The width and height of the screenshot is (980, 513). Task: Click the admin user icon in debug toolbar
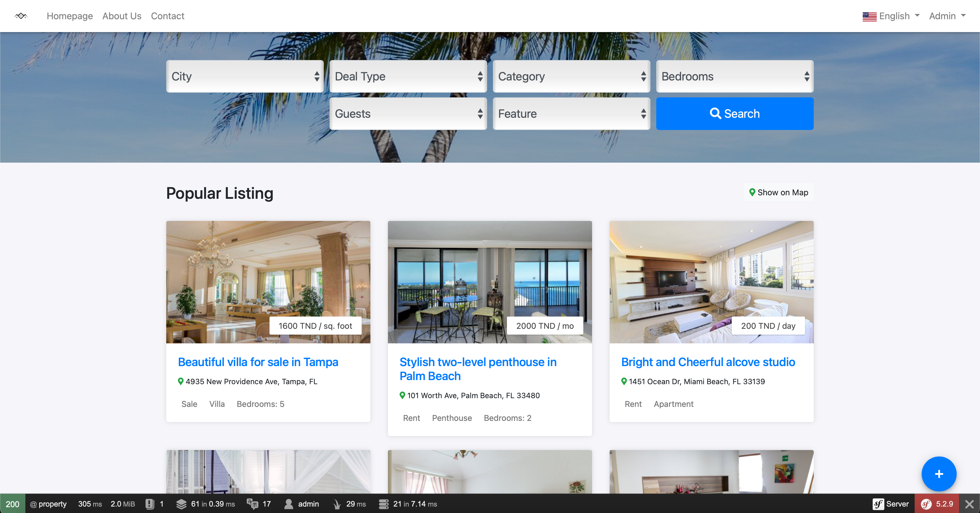tap(289, 504)
